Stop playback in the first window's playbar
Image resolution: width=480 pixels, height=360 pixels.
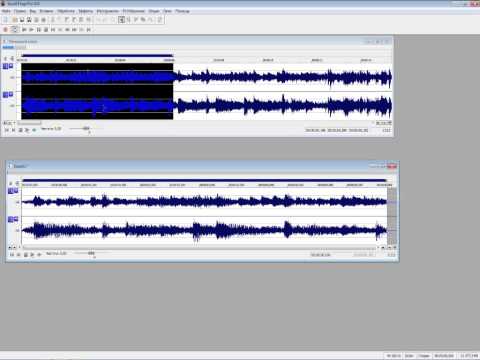[x=20, y=130]
